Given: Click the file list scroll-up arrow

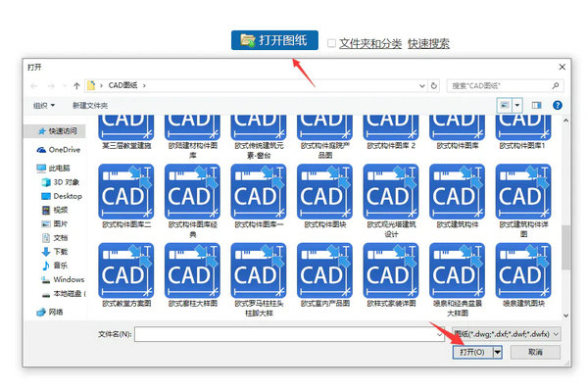Looking at the screenshot, I should pos(565,121).
